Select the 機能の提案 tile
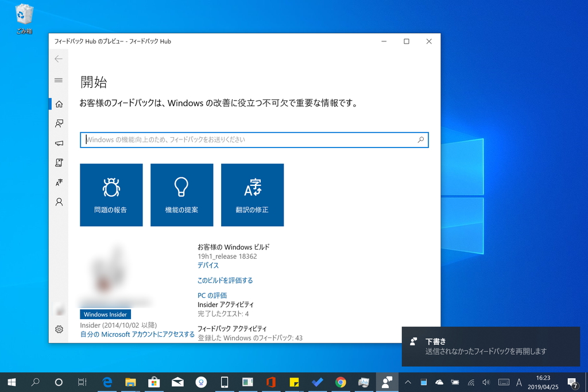 point(182,195)
